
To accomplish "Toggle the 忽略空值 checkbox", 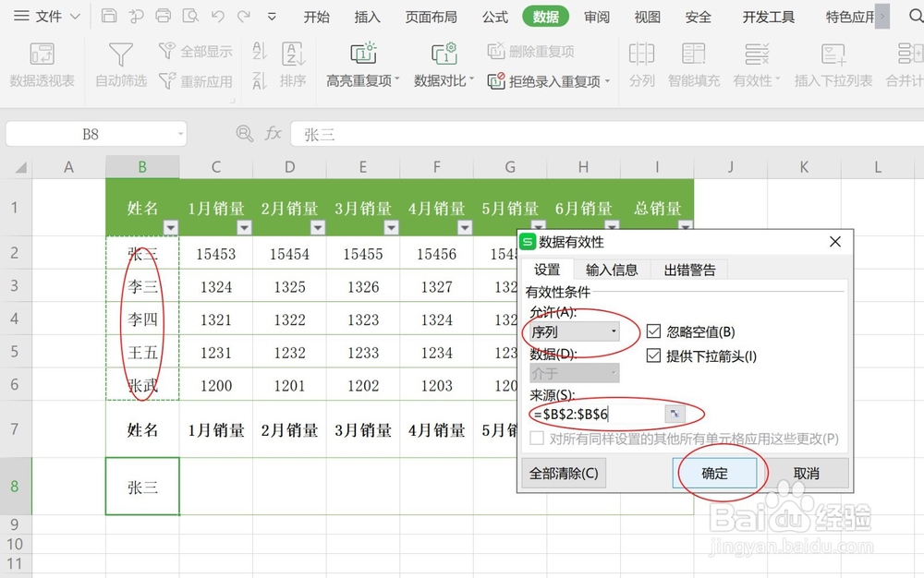I will point(655,333).
